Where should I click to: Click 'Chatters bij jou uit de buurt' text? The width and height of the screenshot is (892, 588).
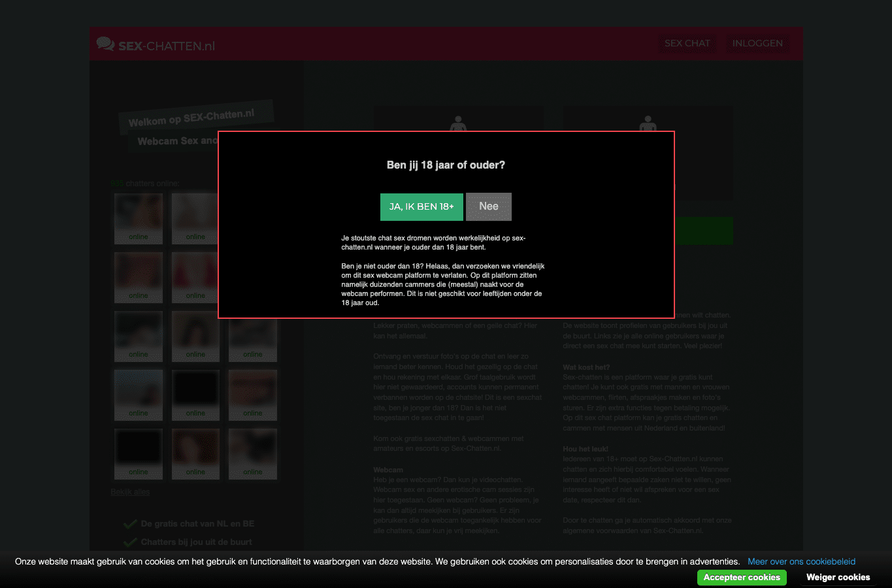196,542
